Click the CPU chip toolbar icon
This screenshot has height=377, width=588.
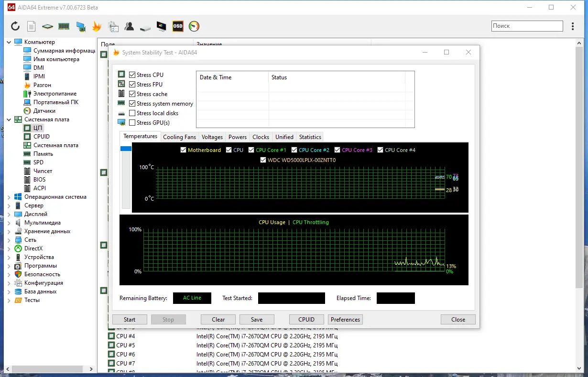click(47, 26)
